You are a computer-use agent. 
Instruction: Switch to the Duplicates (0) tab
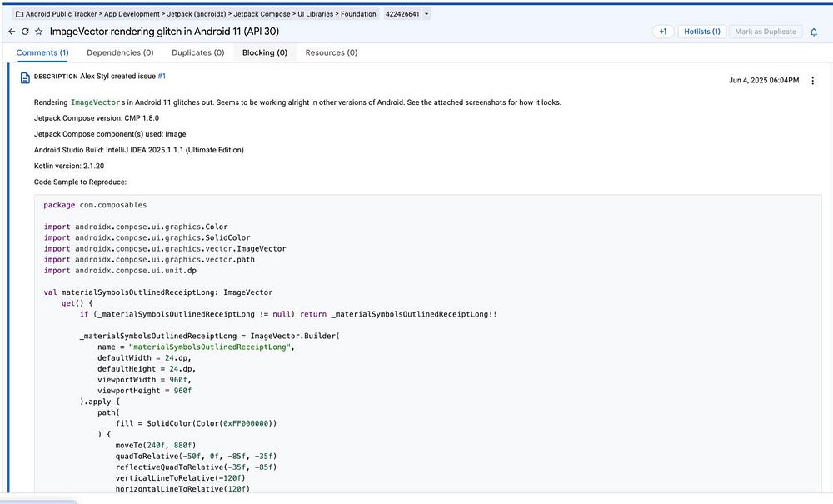(197, 52)
